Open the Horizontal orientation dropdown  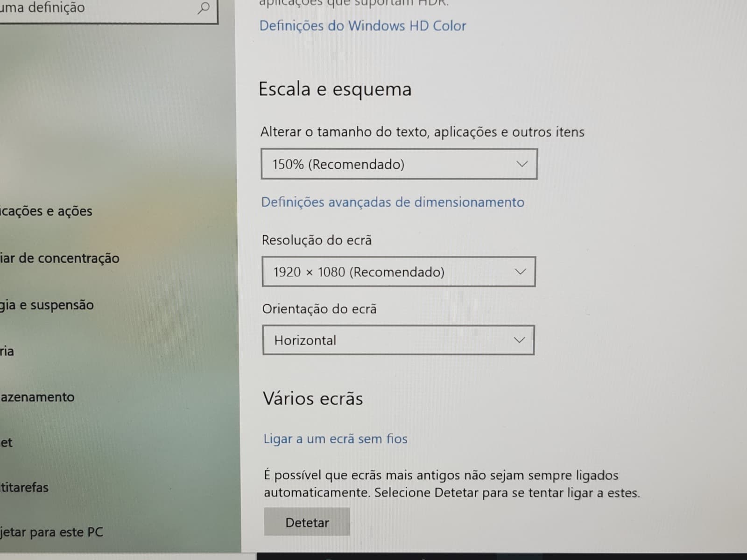point(398,340)
